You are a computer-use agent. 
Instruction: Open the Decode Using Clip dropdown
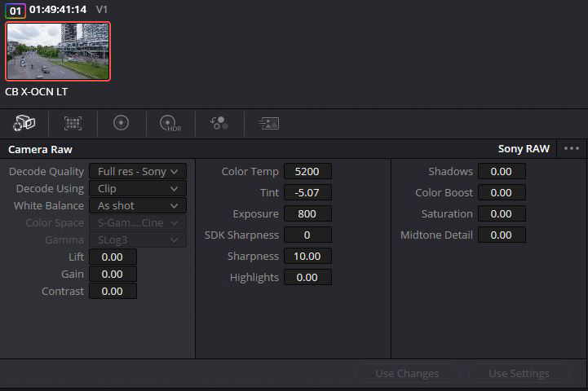tap(138, 188)
